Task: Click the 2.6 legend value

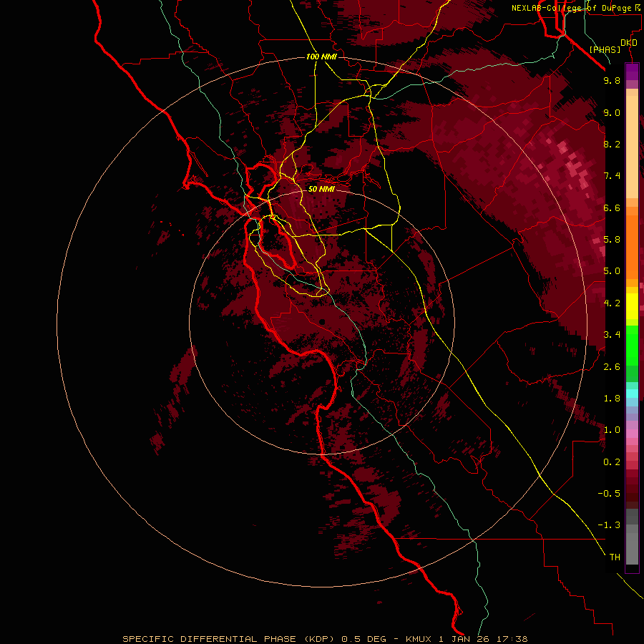Action: pyautogui.click(x=612, y=367)
